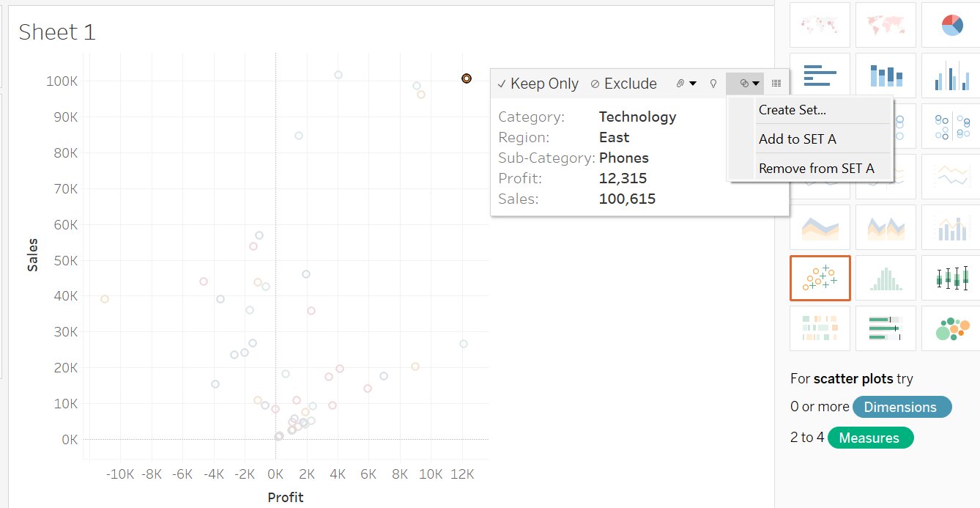Choose the bullet graph chart type
This screenshot has width=980, height=508.
[886, 328]
